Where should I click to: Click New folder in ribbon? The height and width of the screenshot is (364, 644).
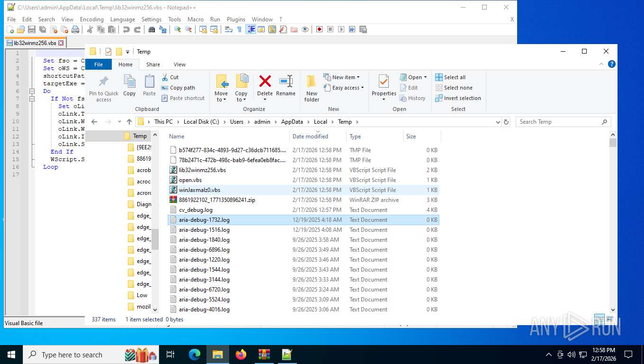tap(312, 89)
